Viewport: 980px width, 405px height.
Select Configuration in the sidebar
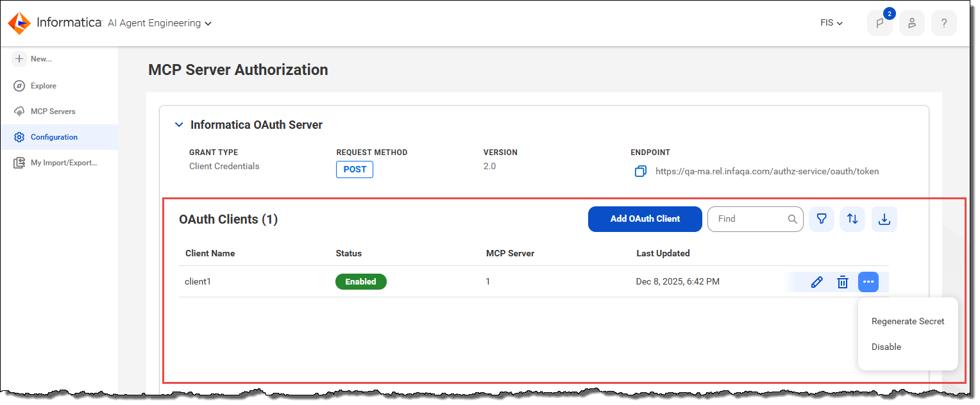coord(55,137)
